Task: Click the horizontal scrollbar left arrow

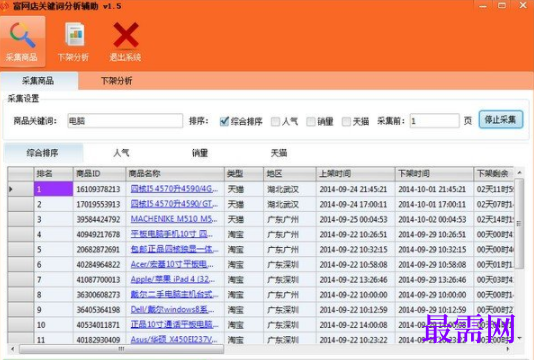Action: (x=13, y=349)
